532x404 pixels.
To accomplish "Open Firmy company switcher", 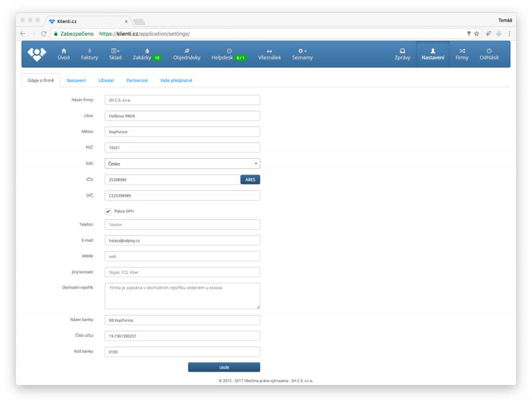I will coord(462,54).
